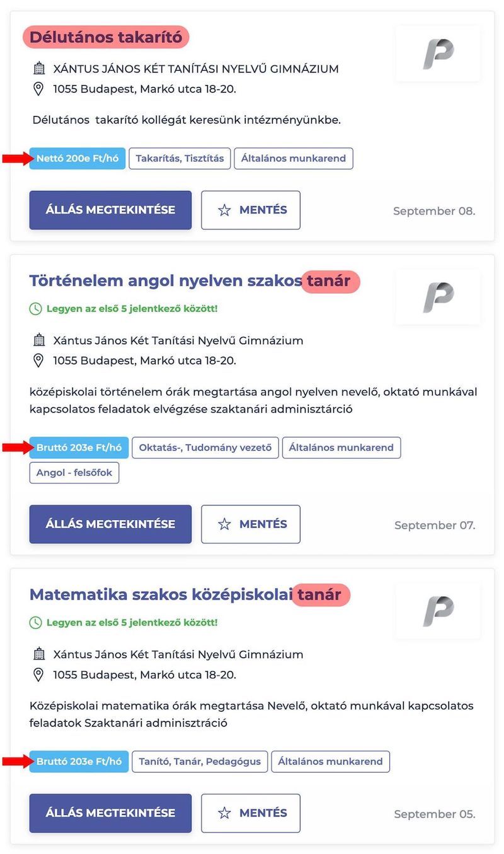Click the clock icon on the Matematika job card
The width and height of the screenshot is (504, 854).
(35, 623)
